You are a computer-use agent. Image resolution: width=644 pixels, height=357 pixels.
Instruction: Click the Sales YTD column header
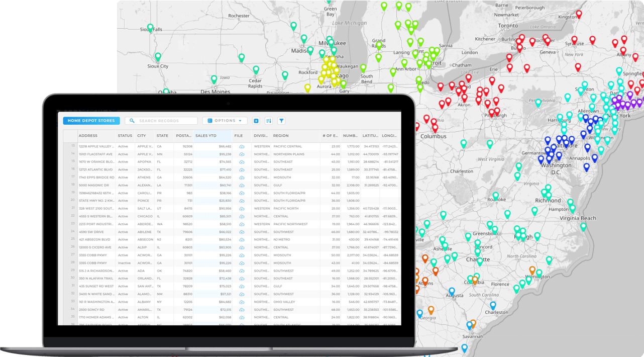(206, 135)
